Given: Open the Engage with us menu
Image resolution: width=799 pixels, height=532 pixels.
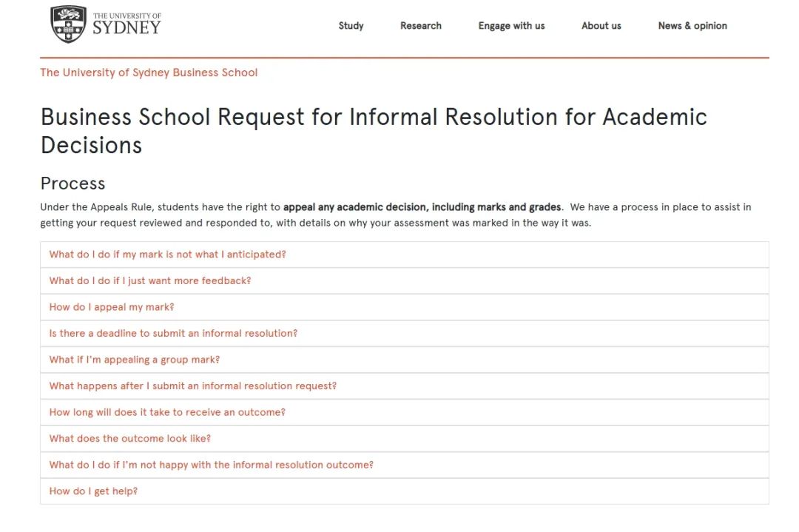Looking at the screenshot, I should [512, 25].
